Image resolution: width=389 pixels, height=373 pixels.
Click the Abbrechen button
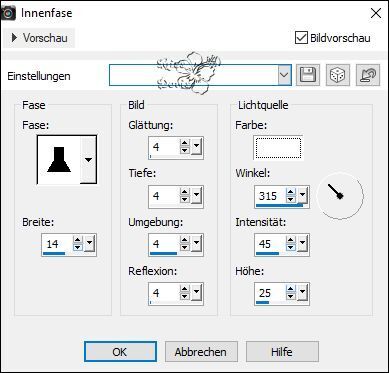point(201,352)
